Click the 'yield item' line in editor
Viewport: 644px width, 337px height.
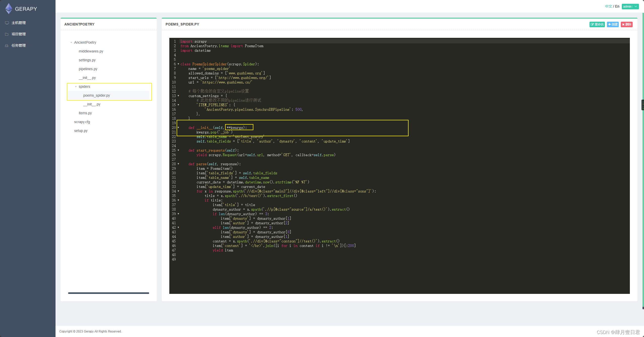click(x=223, y=250)
